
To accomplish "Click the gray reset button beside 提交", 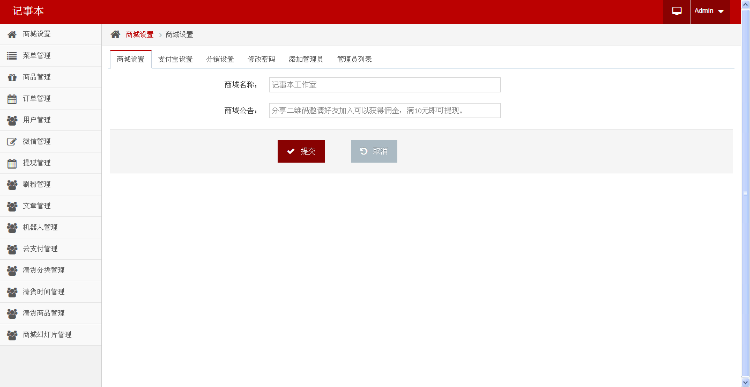I will click(x=374, y=152).
